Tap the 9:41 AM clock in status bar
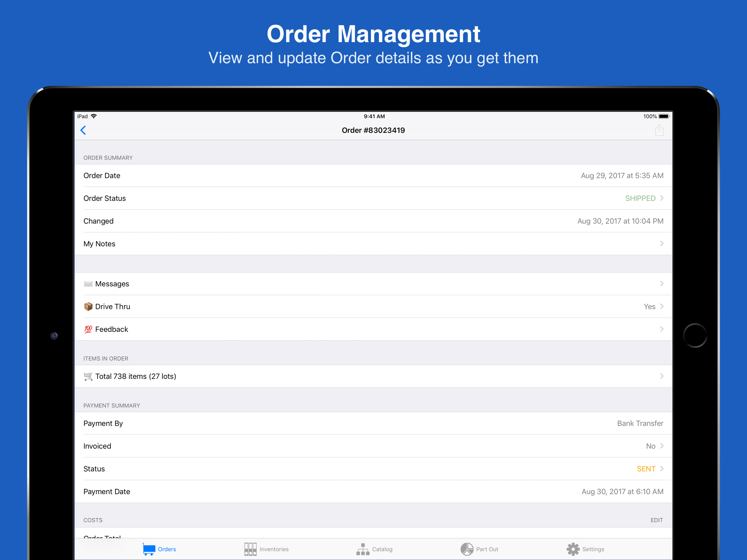 tap(374, 116)
